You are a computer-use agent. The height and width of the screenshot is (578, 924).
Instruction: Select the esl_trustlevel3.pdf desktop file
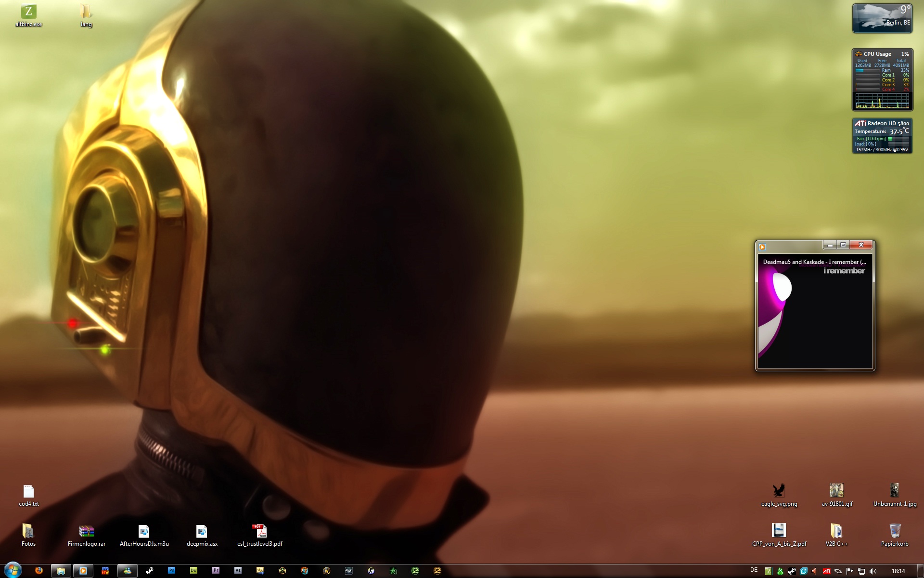259,532
